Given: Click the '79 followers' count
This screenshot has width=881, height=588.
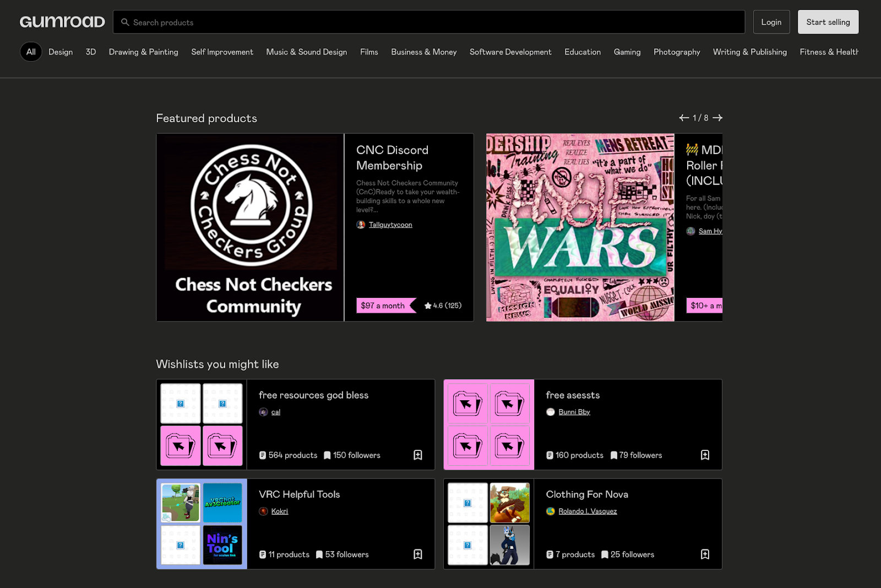Looking at the screenshot, I should click(637, 455).
